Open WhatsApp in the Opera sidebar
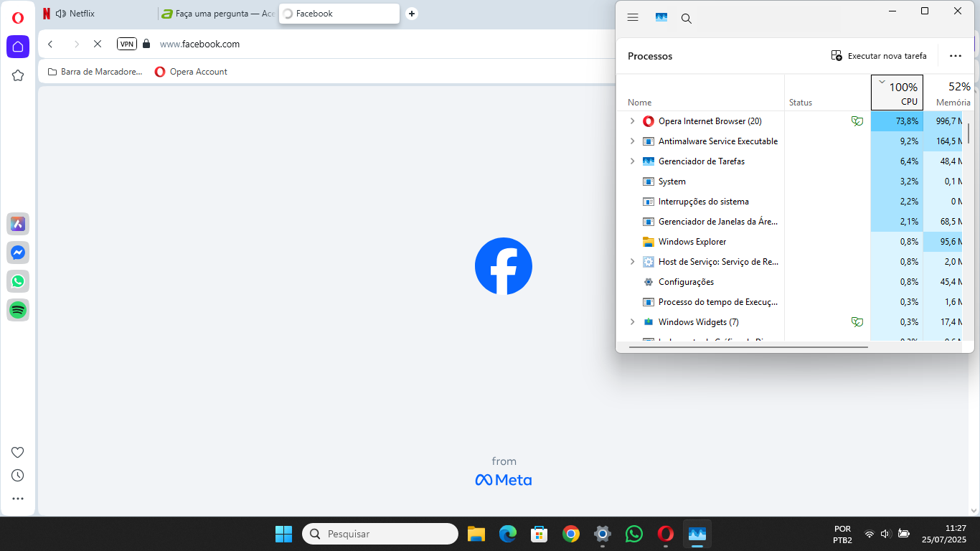Screen dimensions: 980x551 (18, 281)
